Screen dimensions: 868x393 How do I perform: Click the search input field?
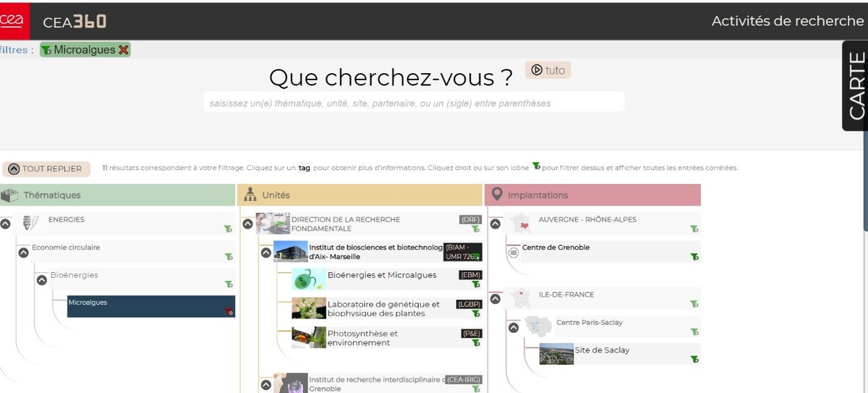tap(414, 103)
